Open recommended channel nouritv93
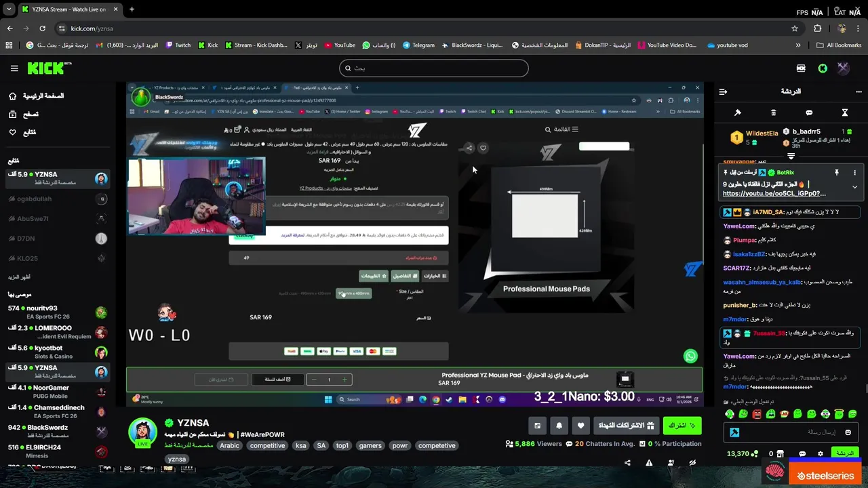 click(57, 312)
